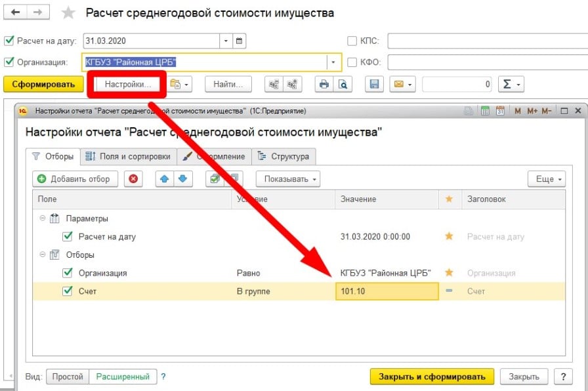Click the floppy disk save icon

375,84
